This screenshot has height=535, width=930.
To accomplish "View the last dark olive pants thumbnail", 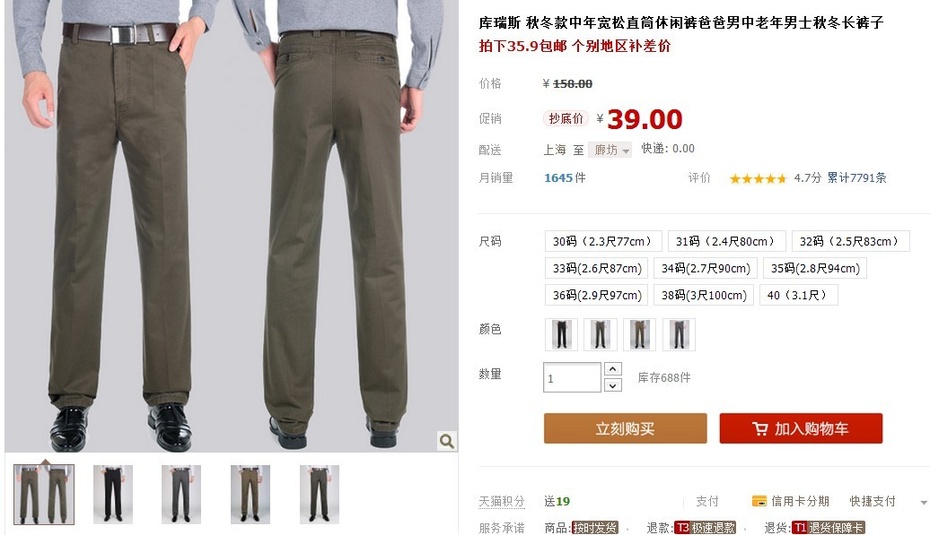I will (x=319, y=494).
